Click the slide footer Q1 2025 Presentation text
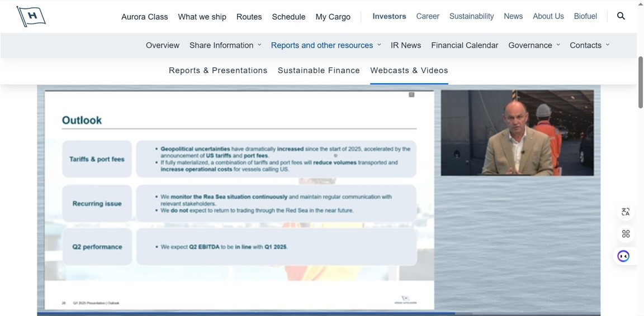This screenshot has height=316, width=644. [96, 303]
